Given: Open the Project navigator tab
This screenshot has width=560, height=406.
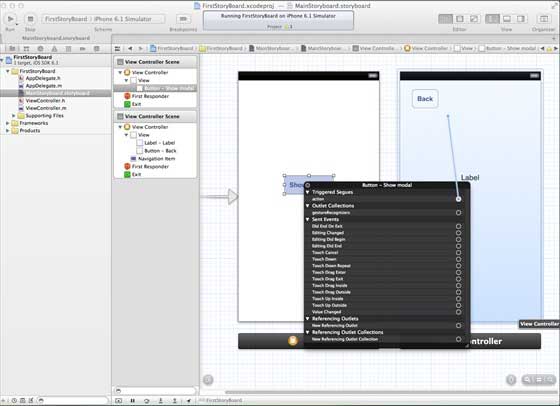Looking at the screenshot, I should 12,49.
